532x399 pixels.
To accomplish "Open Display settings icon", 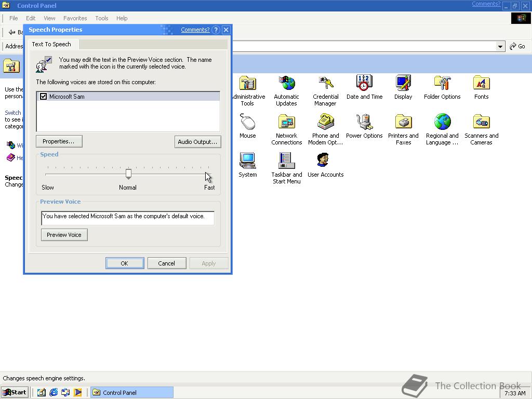I will 403,83.
